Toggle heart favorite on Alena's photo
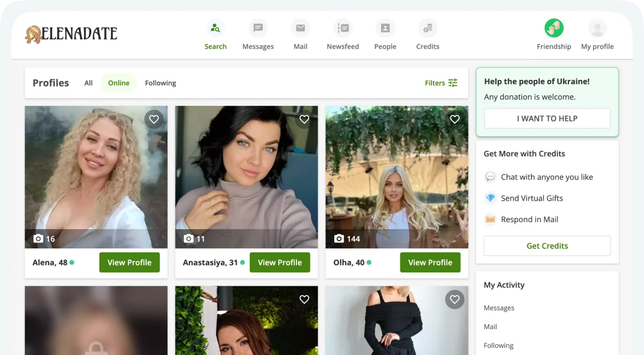Viewport: 644px width, 355px height. (x=154, y=119)
